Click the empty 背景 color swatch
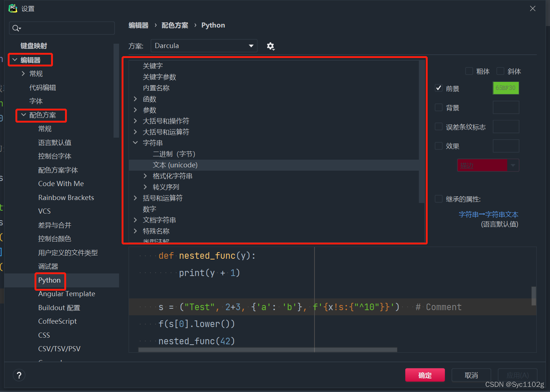550x392 pixels. [x=506, y=108]
